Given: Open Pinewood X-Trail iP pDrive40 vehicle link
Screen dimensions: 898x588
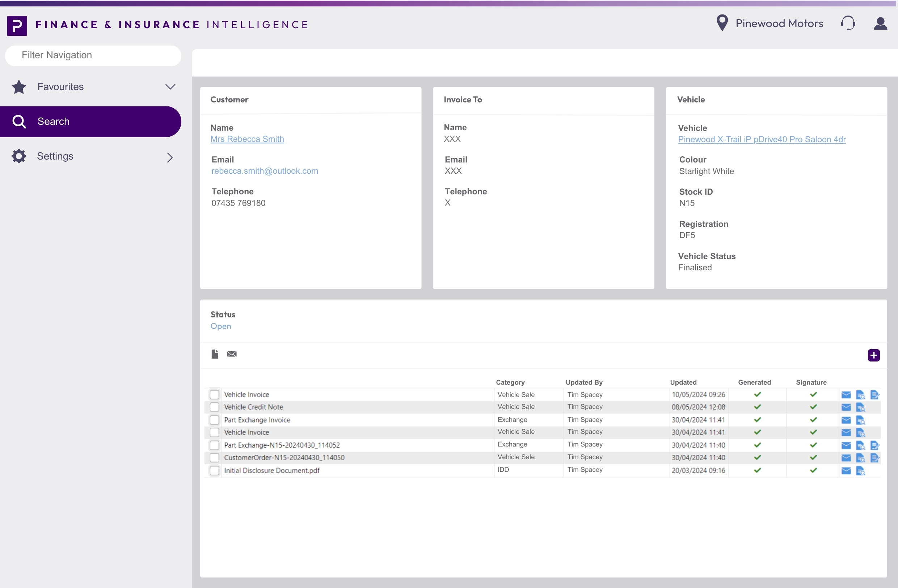Looking at the screenshot, I should pos(762,139).
